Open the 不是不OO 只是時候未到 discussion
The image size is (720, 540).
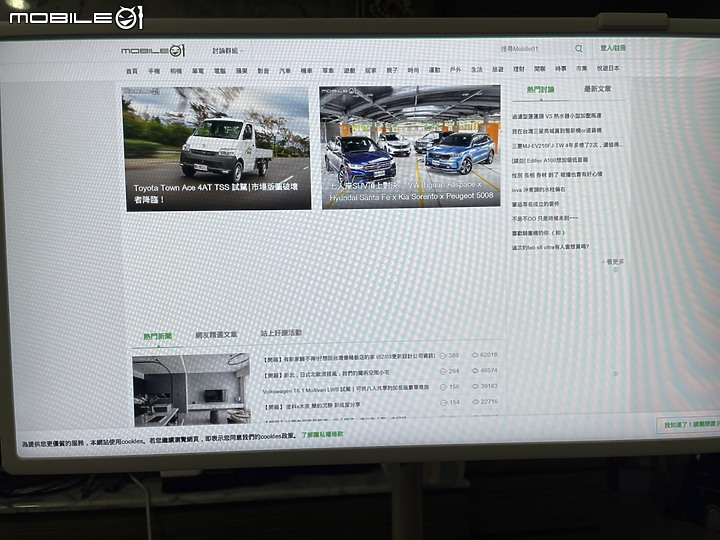pos(545,219)
